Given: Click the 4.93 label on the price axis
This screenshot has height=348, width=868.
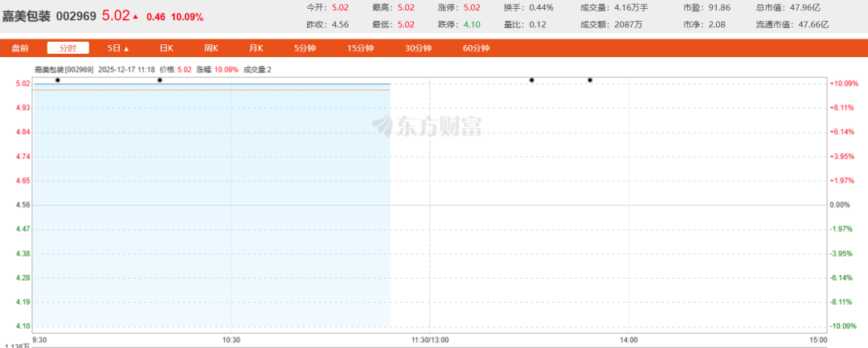Looking at the screenshot, I should click(x=23, y=108).
